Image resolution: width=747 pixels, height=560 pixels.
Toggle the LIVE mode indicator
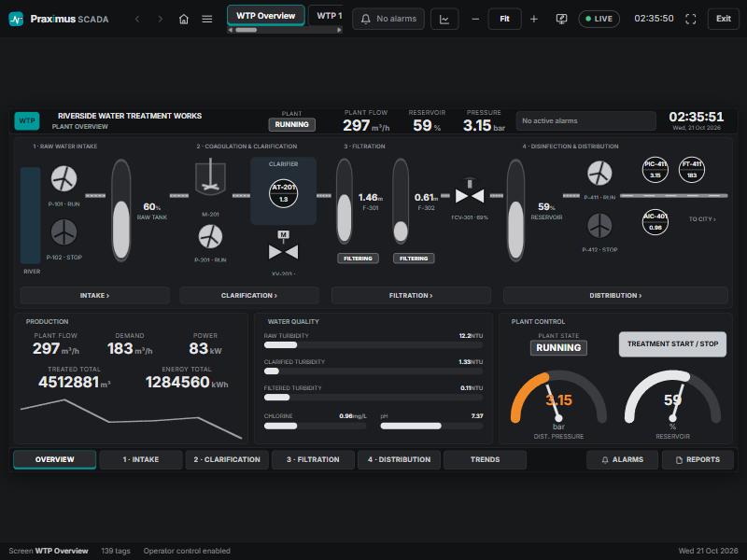(599, 19)
